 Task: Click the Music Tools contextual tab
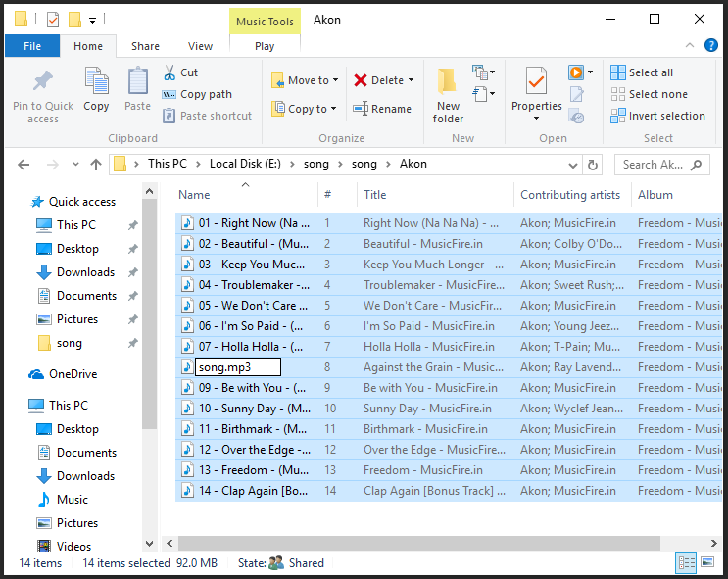(x=265, y=22)
